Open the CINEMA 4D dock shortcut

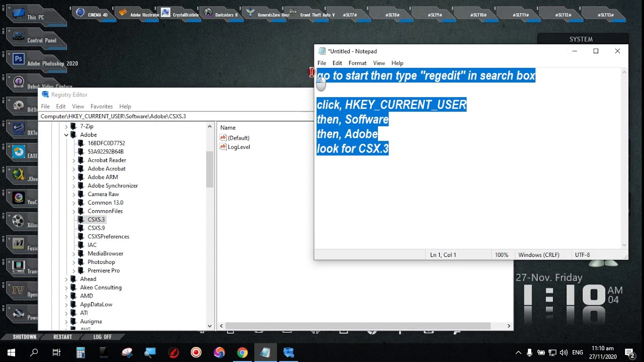[x=92, y=14]
